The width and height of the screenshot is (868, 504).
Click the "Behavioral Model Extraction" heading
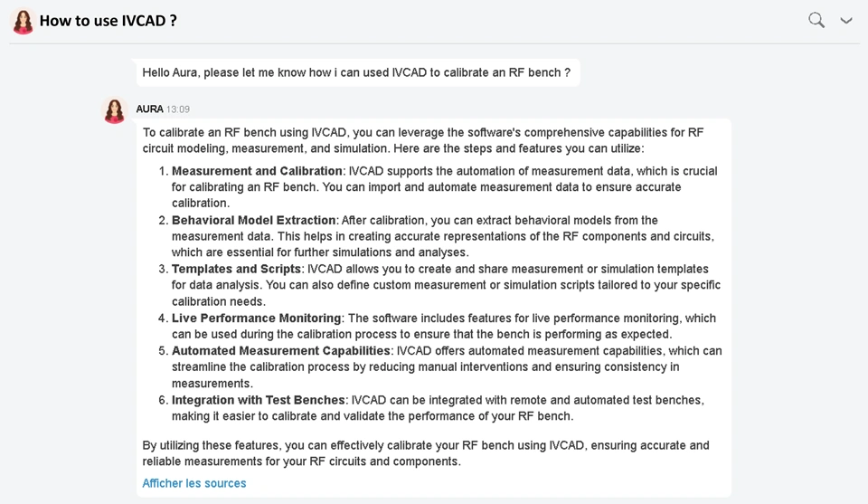[254, 220]
